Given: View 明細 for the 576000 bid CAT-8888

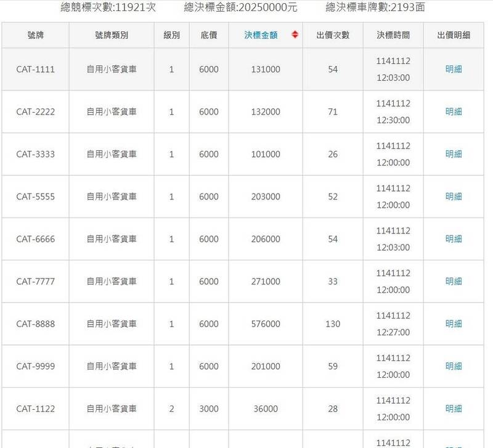Looking at the screenshot, I should click(x=454, y=324).
